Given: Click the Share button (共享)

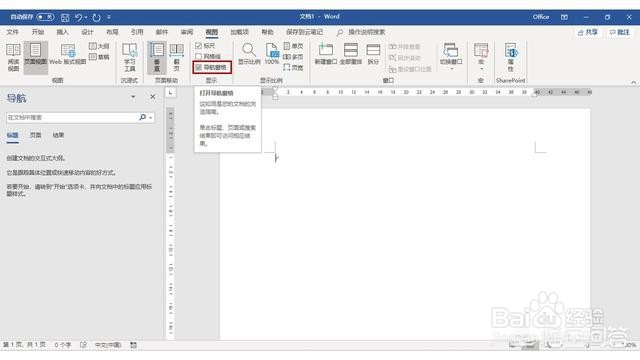Looking at the screenshot, I should (x=588, y=32).
